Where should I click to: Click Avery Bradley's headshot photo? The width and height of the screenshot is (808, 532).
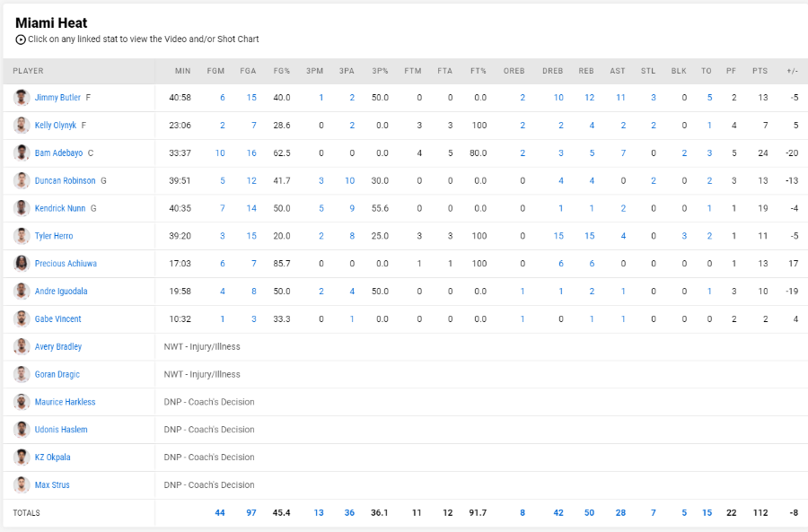[22, 346]
